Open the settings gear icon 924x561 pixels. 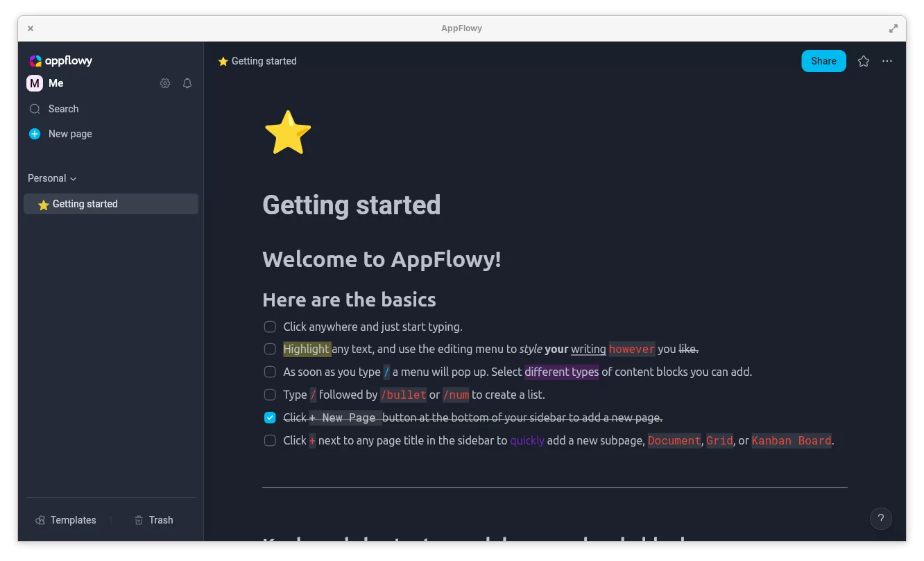[x=165, y=83]
